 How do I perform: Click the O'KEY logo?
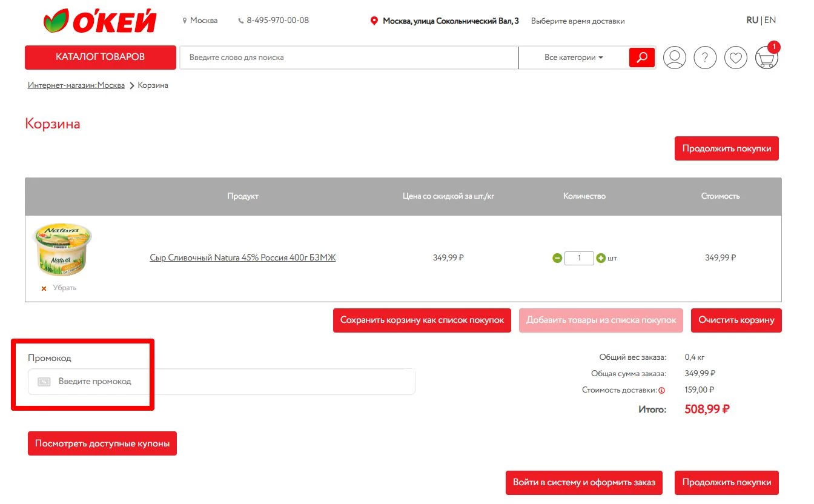[100, 21]
